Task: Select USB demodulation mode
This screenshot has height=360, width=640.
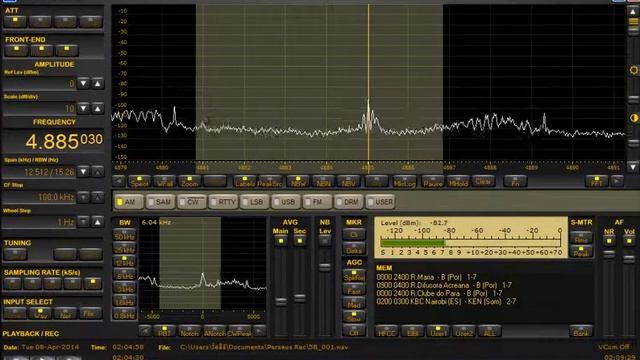Action: coord(286,202)
